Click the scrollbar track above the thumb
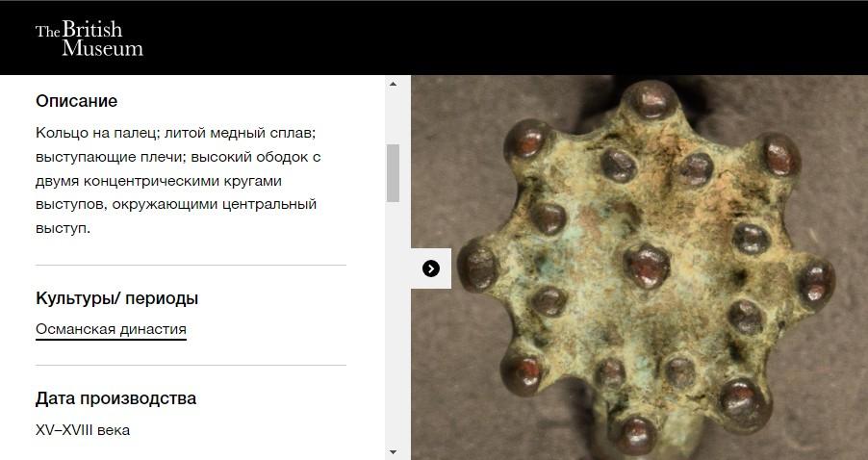 (x=393, y=117)
